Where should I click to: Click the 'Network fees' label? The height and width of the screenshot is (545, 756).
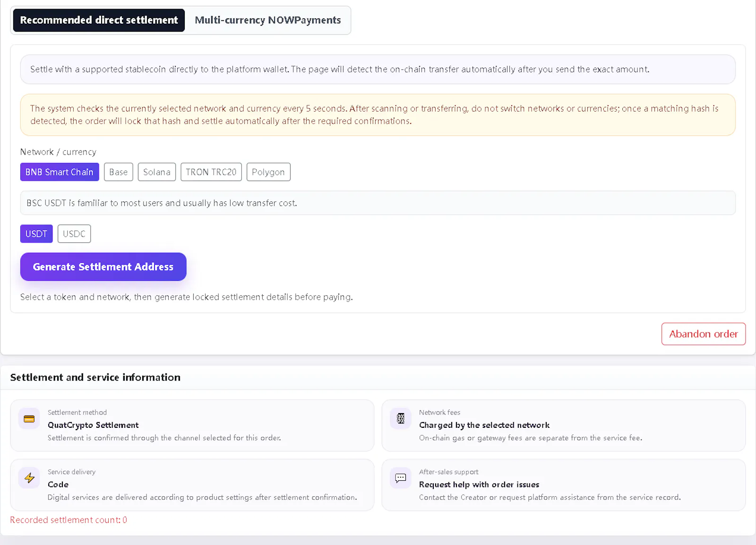point(439,412)
